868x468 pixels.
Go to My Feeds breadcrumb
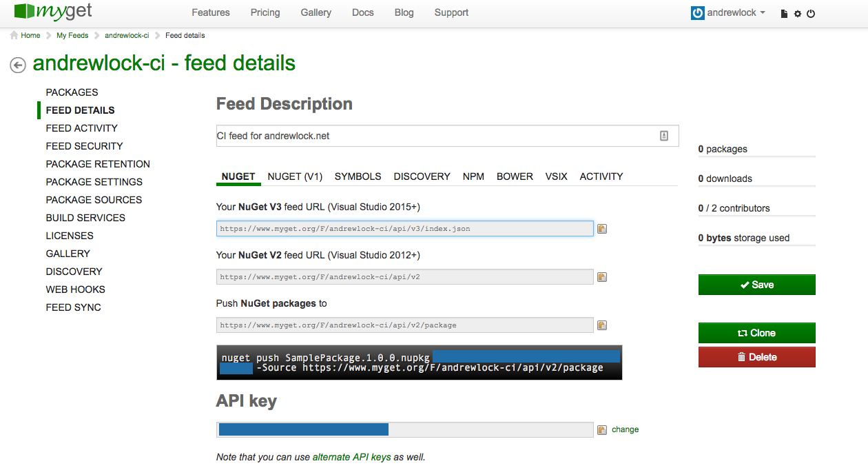(x=72, y=35)
